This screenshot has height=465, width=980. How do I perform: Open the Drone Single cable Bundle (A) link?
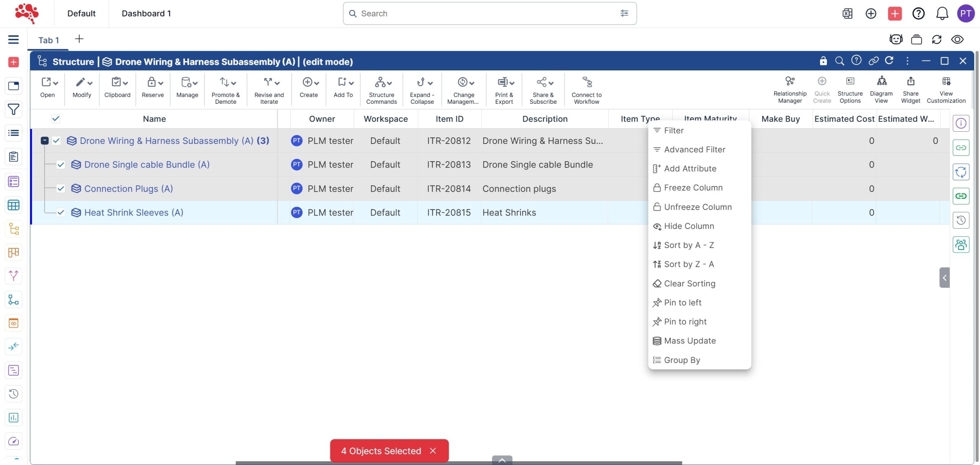tap(147, 165)
